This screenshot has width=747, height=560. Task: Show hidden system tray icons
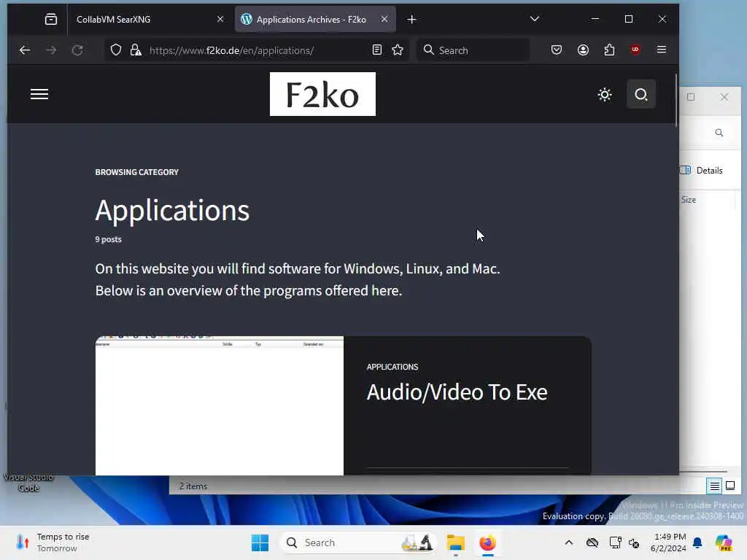tap(569, 542)
